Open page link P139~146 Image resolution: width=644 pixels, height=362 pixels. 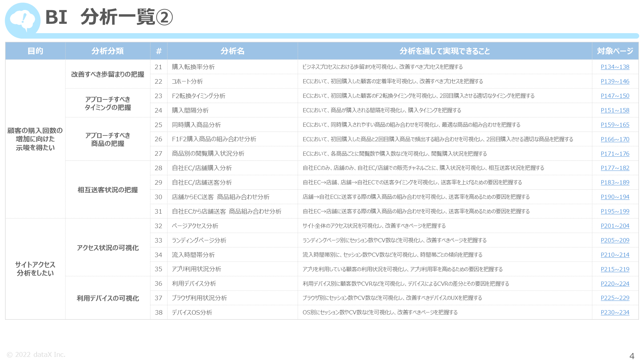(615, 81)
